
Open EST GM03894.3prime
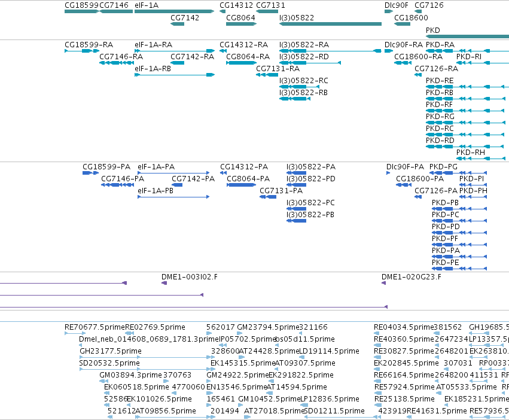click(x=130, y=375)
